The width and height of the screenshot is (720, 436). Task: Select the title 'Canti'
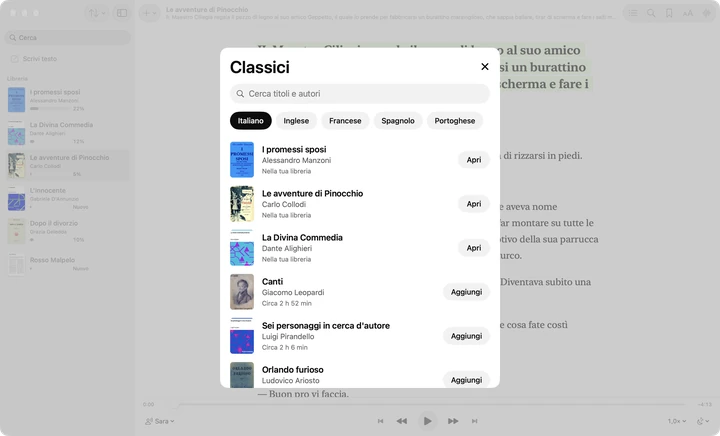tap(272, 281)
